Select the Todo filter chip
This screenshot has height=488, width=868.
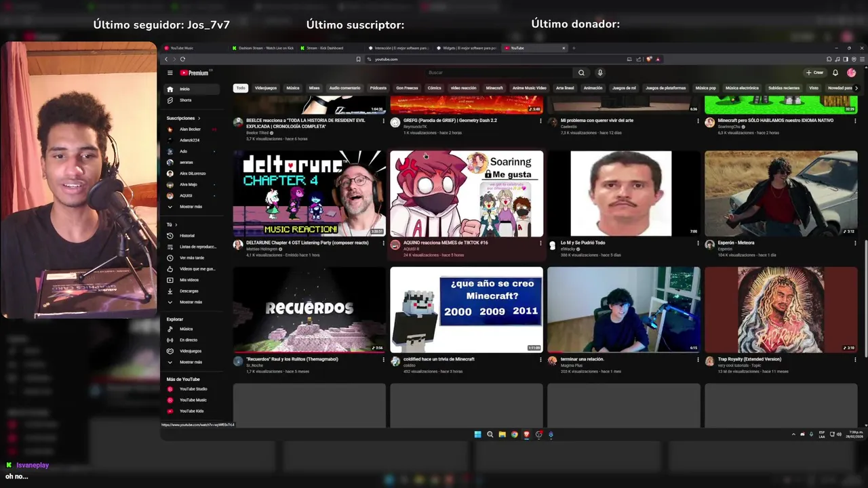(x=241, y=88)
